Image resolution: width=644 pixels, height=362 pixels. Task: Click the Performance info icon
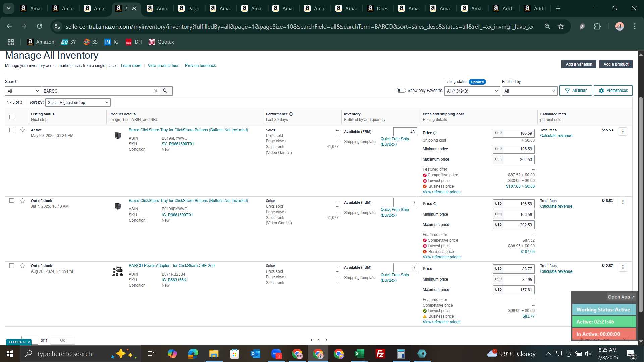point(291,114)
